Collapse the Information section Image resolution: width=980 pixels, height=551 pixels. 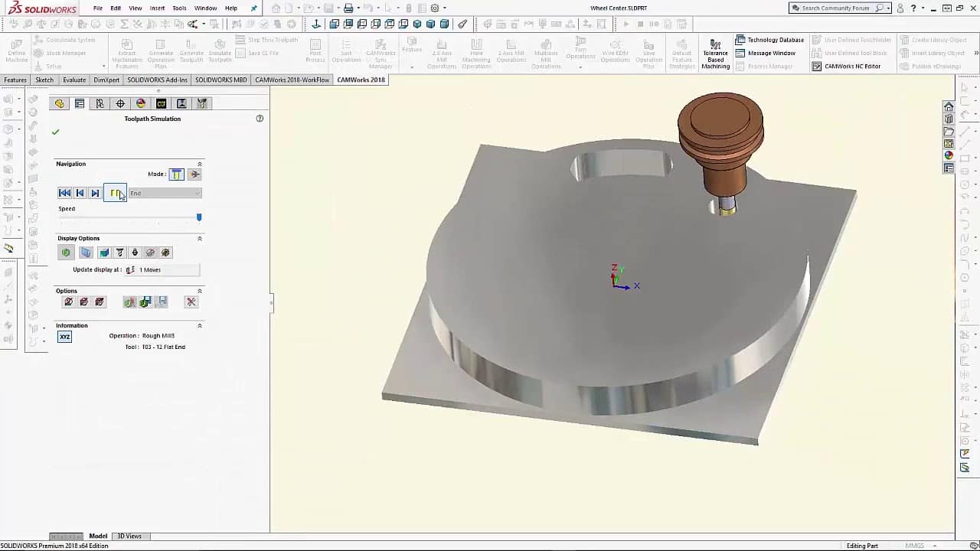(x=200, y=325)
